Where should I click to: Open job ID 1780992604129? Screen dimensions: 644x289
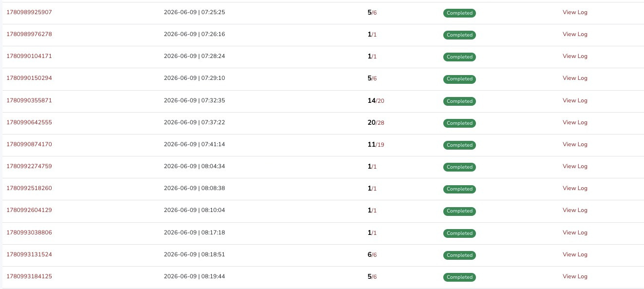point(29,210)
